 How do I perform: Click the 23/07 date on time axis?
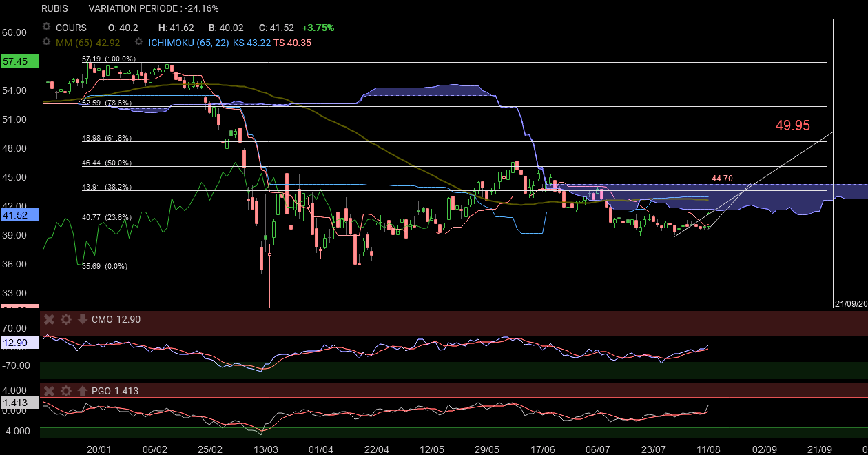point(654,449)
